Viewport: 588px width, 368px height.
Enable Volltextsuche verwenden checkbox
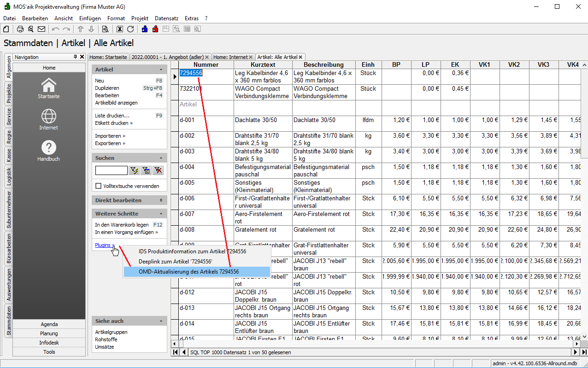tap(98, 186)
